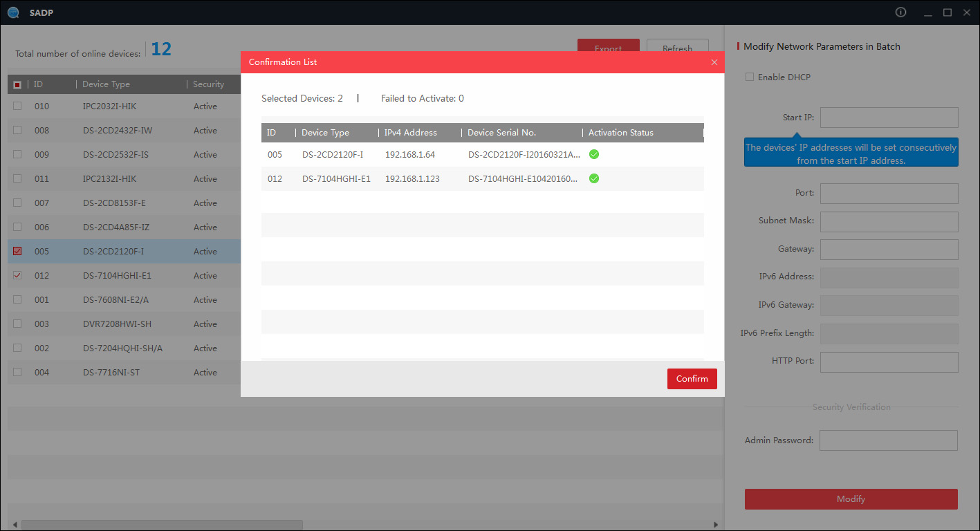Check the box for device 011 IPC2132I-HIK
Screen dimensions: 980x531
click(x=17, y=178)
